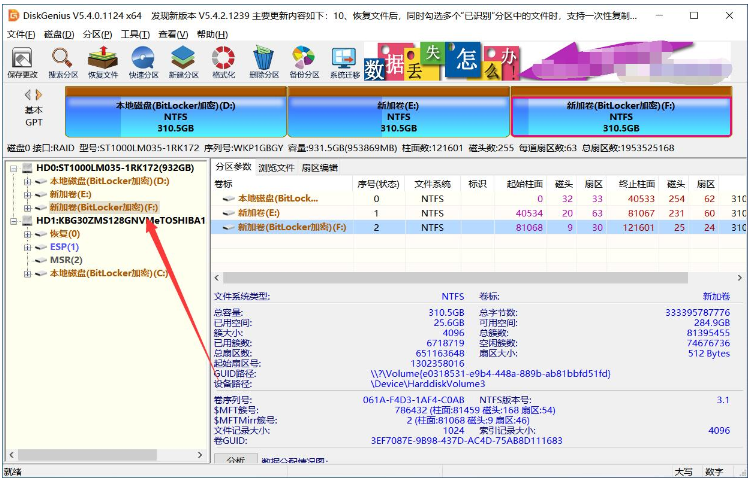Expand the ESP(1) partition in tree
The height and width of the screenshot is (480, 752).
[x=27, y=247]
